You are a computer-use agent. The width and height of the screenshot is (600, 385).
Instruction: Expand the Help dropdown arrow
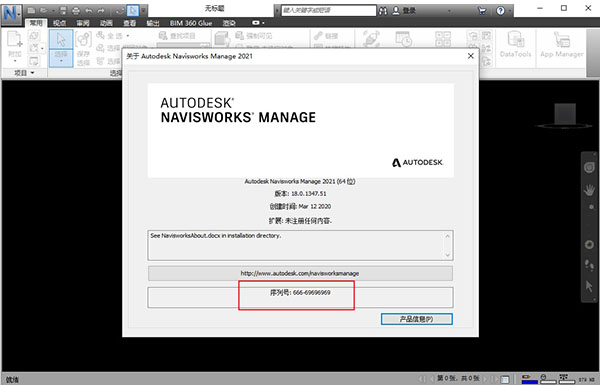510,11
